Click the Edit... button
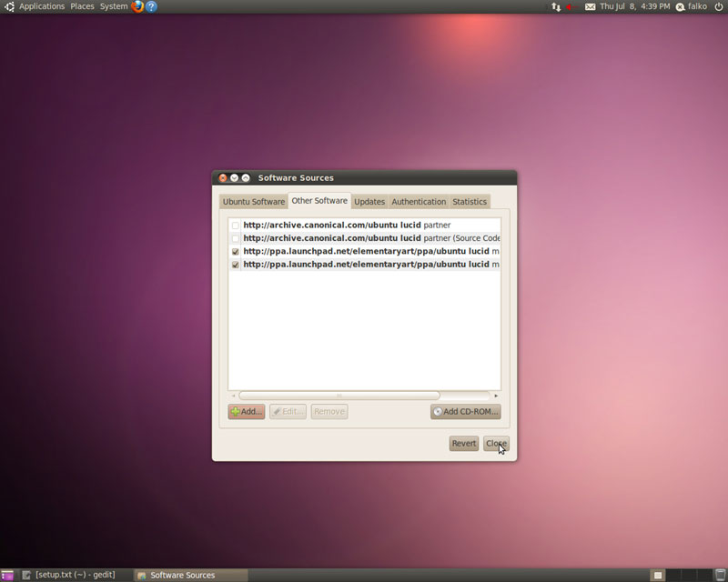The image size is (728, 582). tap(288, 412)
